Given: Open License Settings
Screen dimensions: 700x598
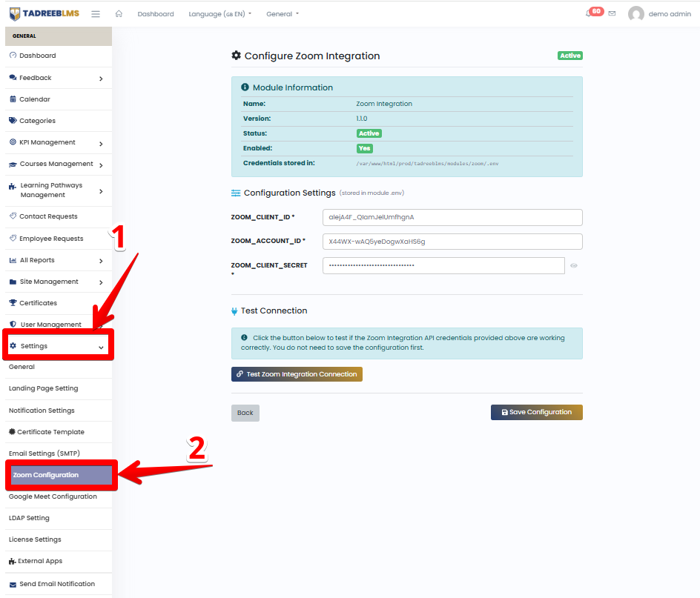Looking at the screenshot, I should [x=35, y=539].
